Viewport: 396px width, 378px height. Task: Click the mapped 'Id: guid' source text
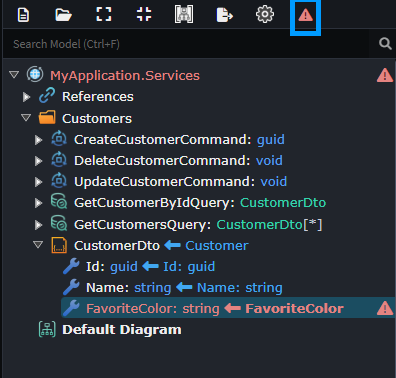click(x=189, y=267)
